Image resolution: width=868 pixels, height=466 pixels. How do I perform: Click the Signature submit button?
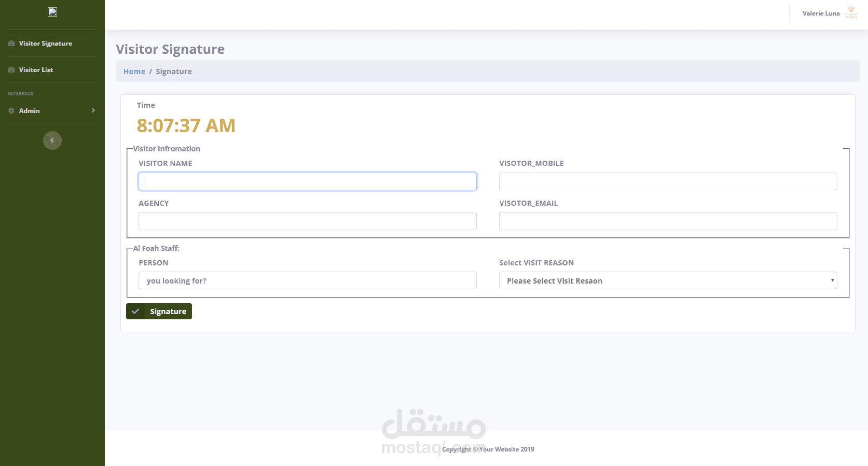(x=159, y=312)
